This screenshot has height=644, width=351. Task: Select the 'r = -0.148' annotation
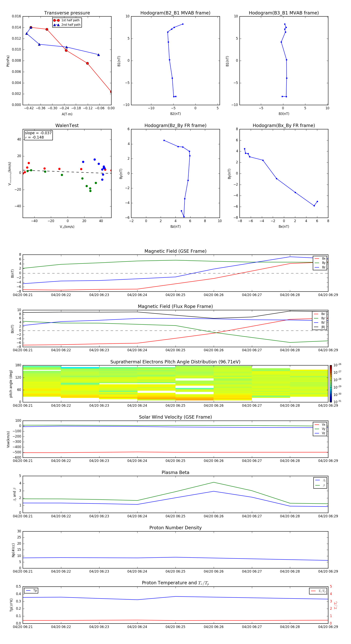(35, 137)
